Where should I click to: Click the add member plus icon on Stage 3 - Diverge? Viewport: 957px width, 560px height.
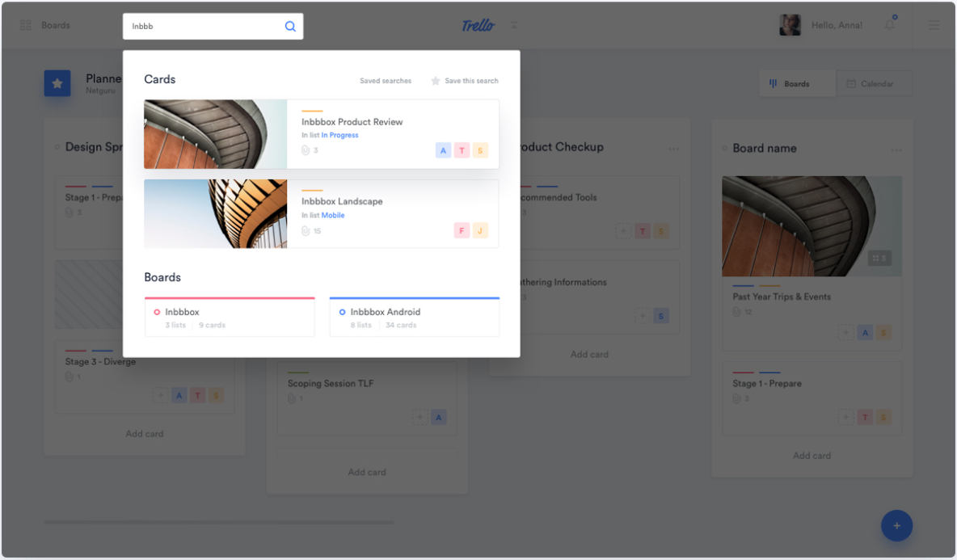coord(159,395)
